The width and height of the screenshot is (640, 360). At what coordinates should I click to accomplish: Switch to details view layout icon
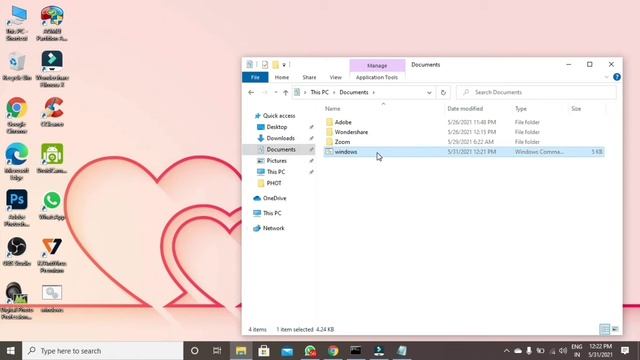click(x=604, y=329)
